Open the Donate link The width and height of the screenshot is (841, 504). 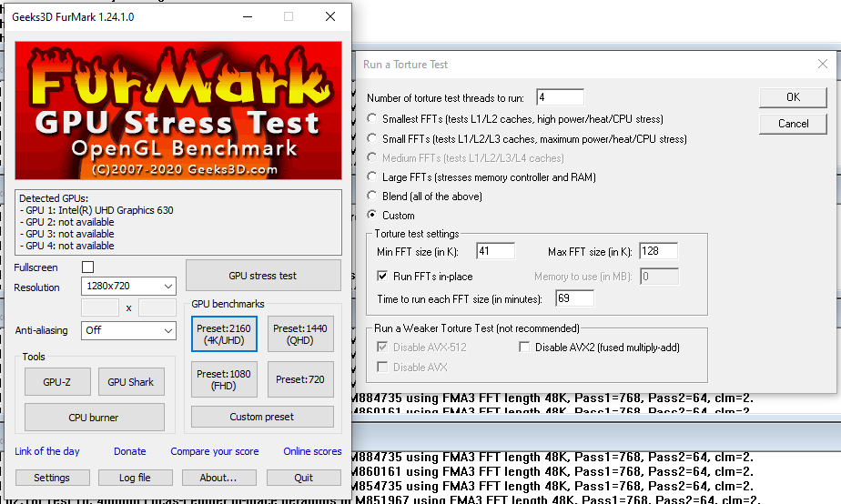(x=130, y=451)
